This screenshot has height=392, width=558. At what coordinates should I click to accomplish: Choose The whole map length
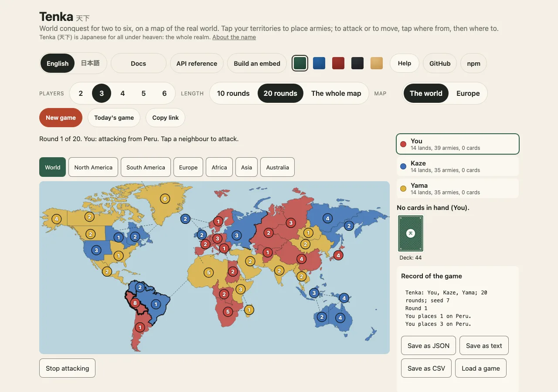336,93
